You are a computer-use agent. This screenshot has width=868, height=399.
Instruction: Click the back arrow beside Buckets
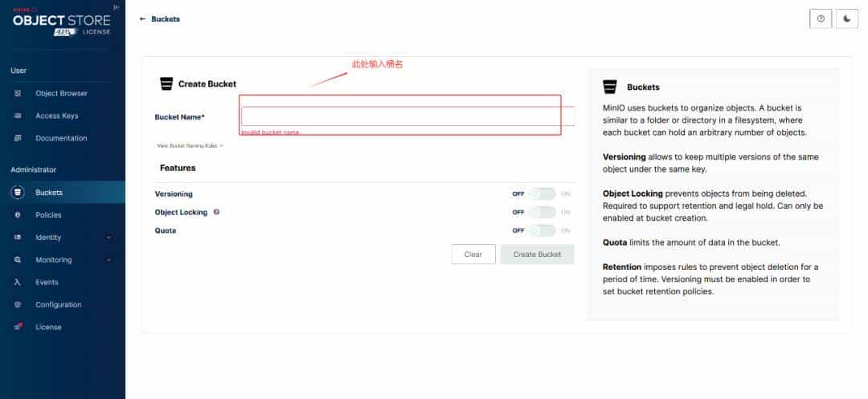pos(142,18)
